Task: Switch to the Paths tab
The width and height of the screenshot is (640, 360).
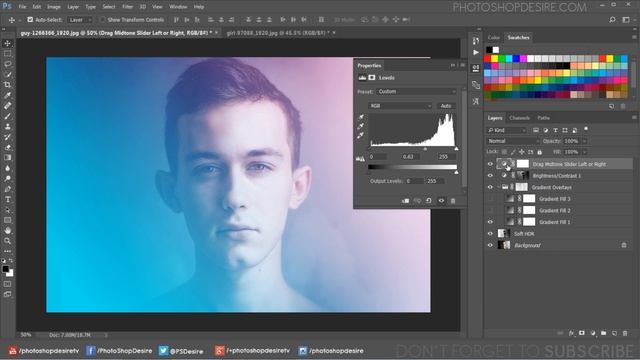Action: [543, 118]
